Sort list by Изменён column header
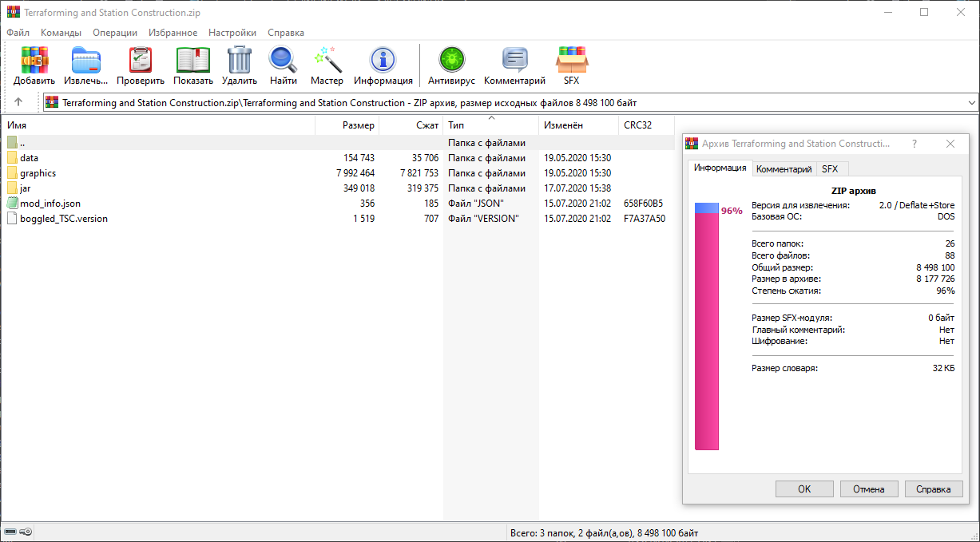Viewport: 980px width, 542px height. (x=579, y=125)
